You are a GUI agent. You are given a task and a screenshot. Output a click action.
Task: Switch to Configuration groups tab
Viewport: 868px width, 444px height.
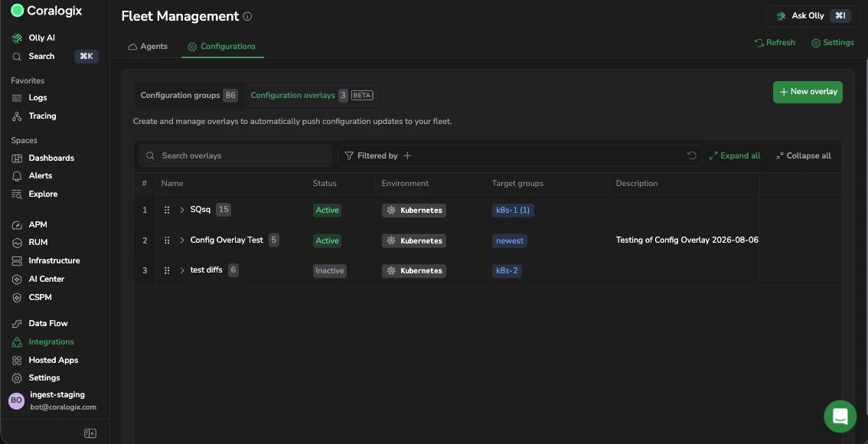[189, 95]
